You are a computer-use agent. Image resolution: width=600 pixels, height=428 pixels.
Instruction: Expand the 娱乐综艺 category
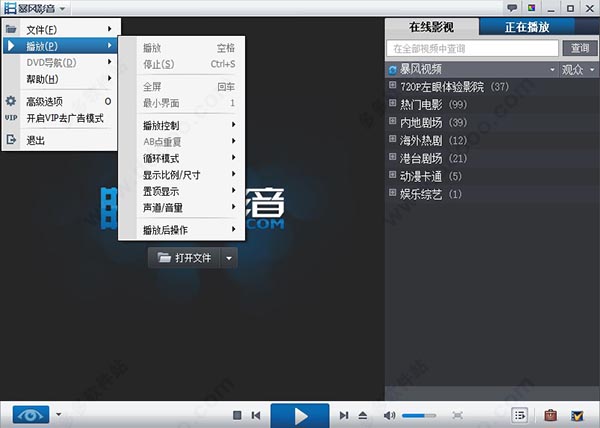click(393, 192)
